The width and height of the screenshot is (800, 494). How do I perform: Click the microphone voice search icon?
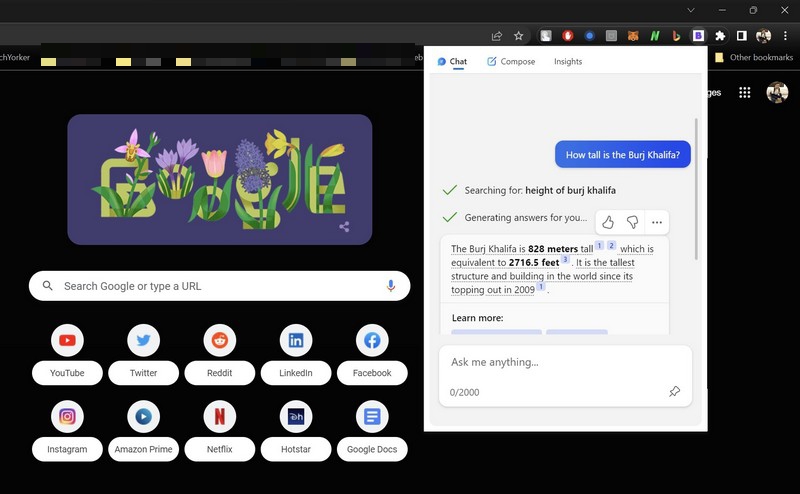click(391, 286)
